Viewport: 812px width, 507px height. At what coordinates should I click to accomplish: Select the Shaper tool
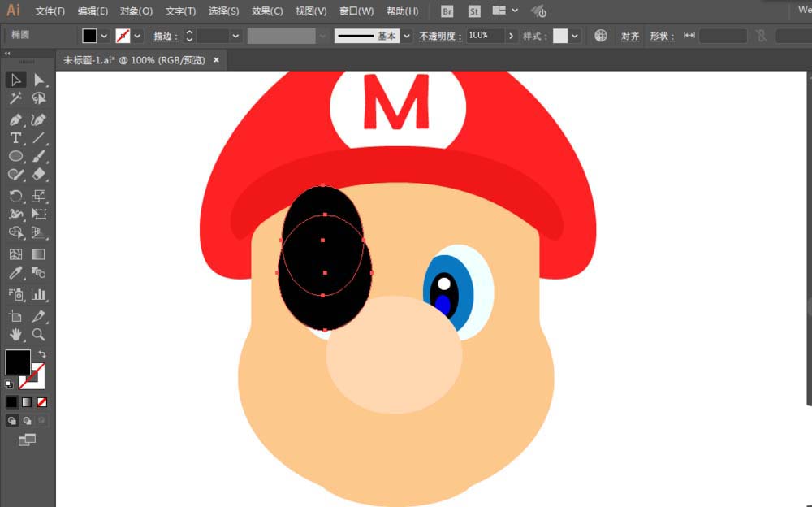pos(15,174)
